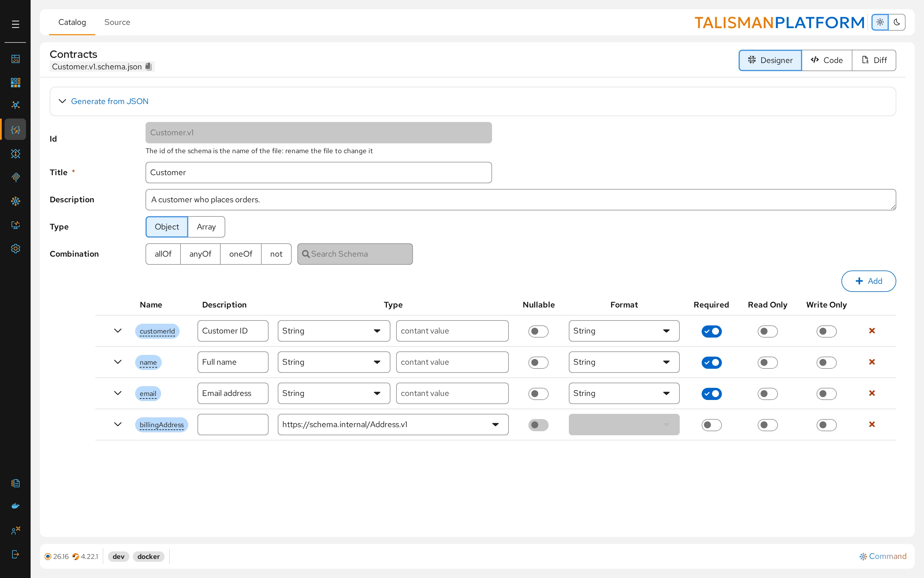Click the Title input field

point(318,173)
